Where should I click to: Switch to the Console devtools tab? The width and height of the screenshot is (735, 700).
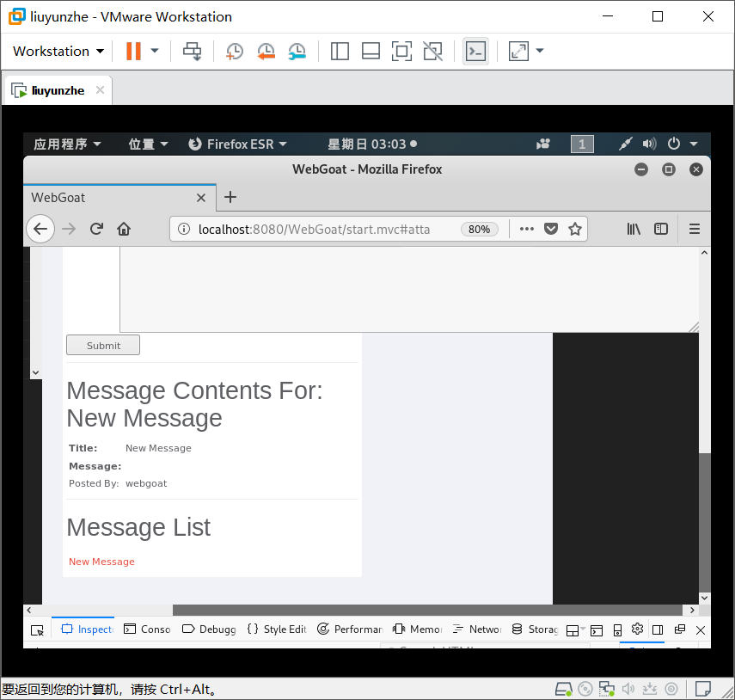(147, 629)
